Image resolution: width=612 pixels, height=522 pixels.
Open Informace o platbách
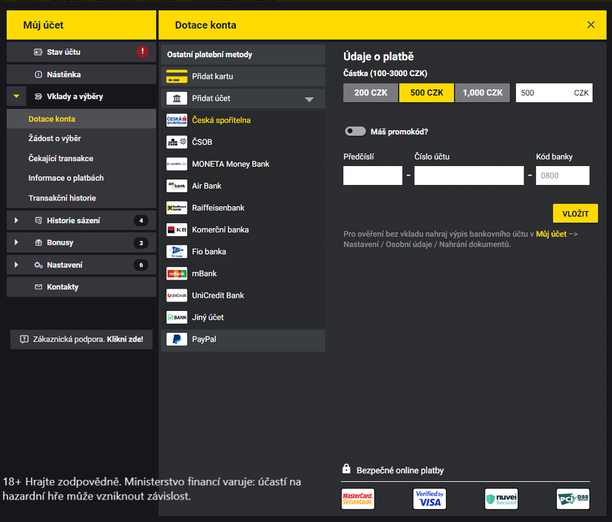66,178
